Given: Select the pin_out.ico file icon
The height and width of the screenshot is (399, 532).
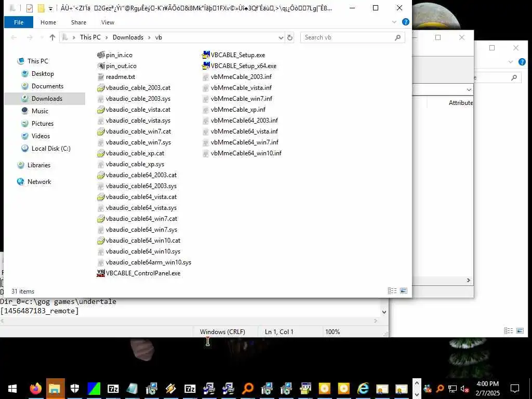Looking at the screenshot, I should pos(101,66).
